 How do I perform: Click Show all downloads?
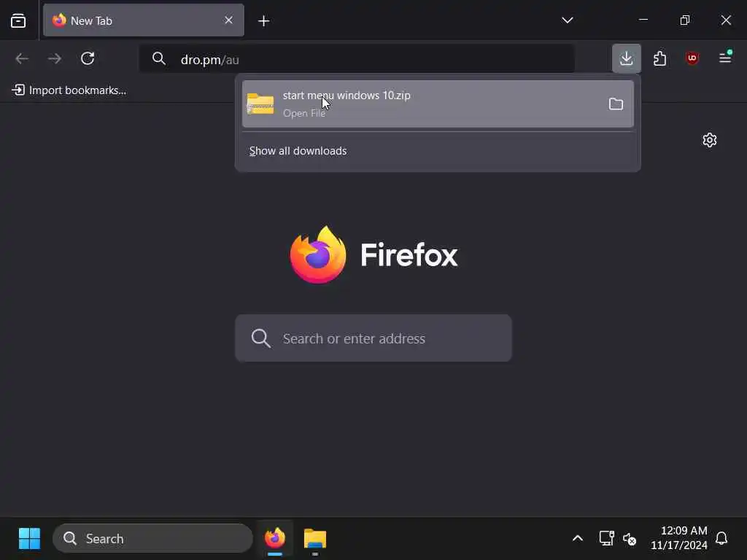click(298, 151)
